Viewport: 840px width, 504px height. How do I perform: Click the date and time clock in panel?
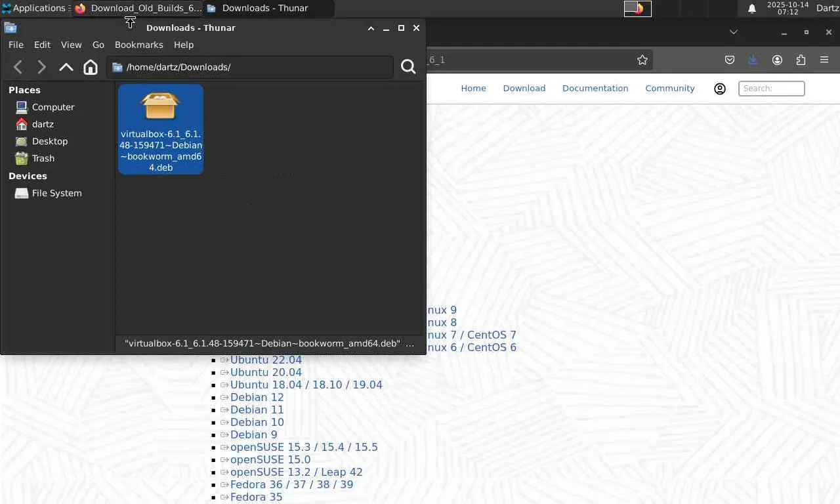pyautogui.click(x=788, y=9)
